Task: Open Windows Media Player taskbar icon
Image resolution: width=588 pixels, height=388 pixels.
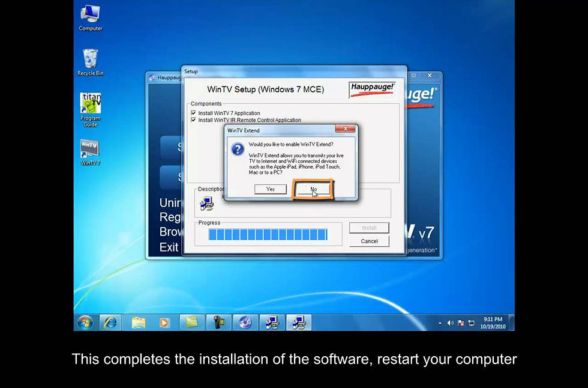Action: coord(164,323)
